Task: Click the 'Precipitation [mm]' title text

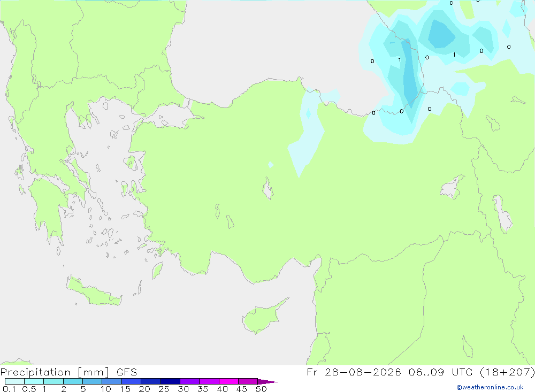Action: 55,372
